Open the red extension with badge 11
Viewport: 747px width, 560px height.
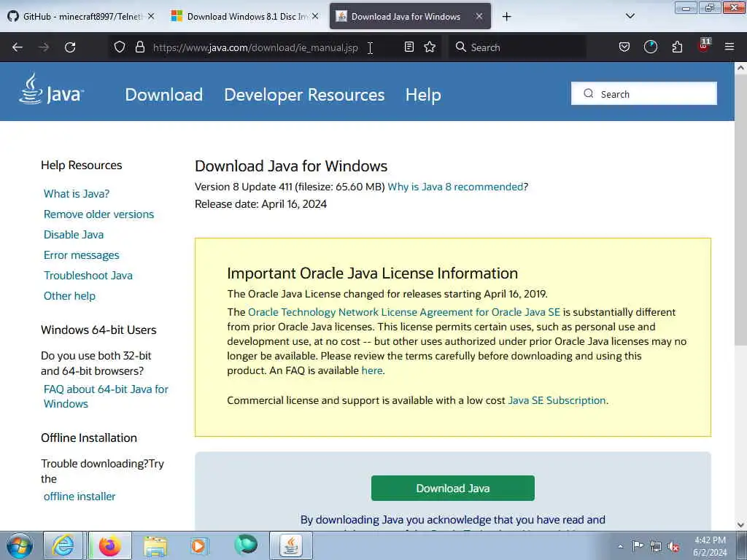coord(704,46)
